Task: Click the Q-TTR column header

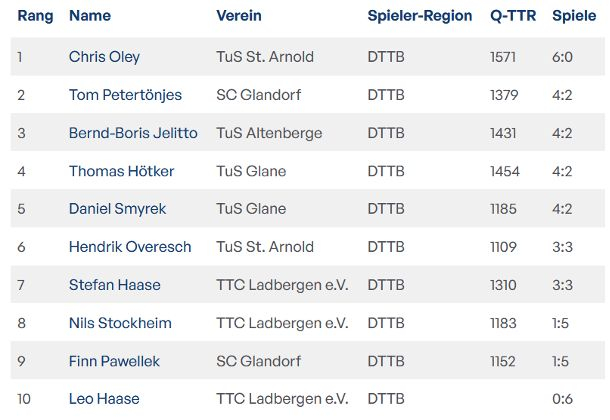Action: tap(511, 16)
